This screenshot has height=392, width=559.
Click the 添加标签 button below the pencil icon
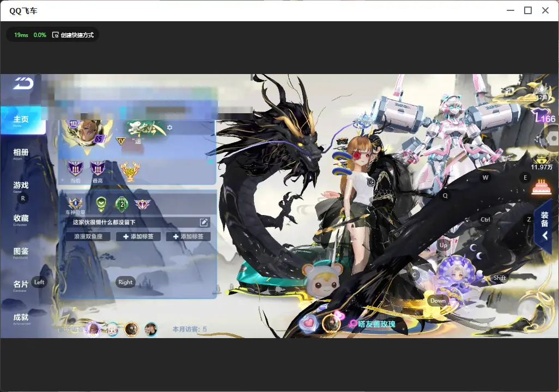coord(188,236)
